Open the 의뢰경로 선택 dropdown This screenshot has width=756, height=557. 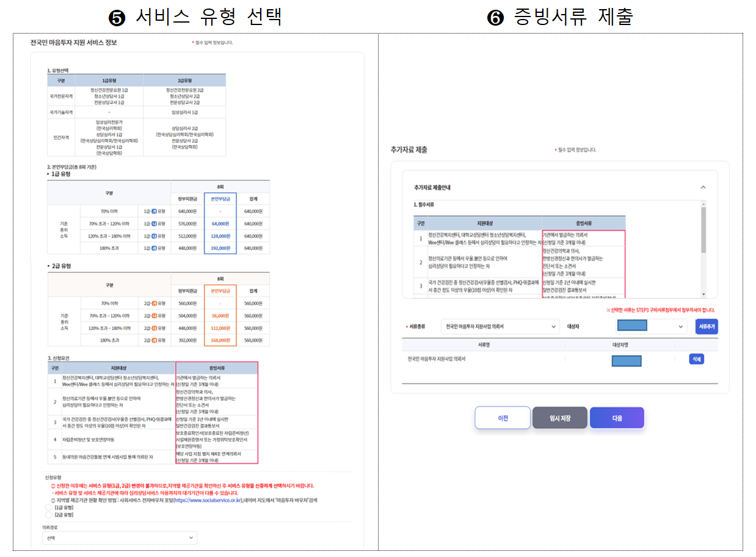point(120,538)
